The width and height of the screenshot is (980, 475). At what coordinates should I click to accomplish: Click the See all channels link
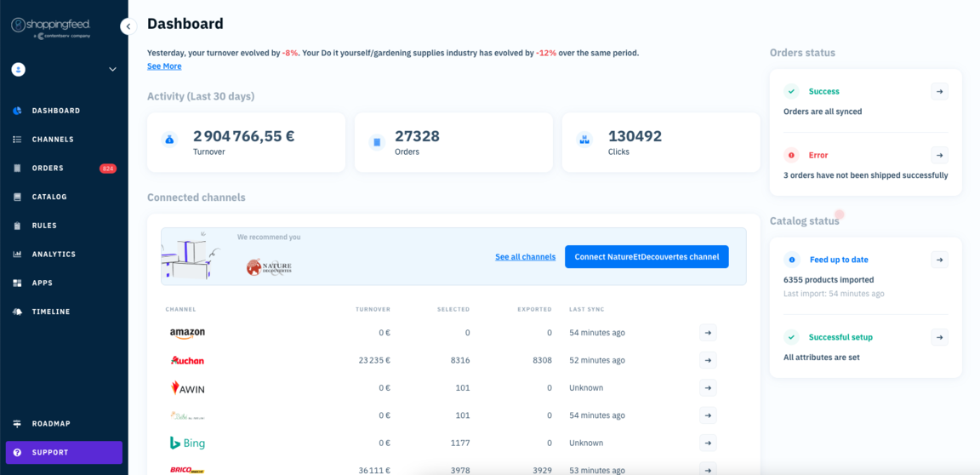[x=526, y=257]
